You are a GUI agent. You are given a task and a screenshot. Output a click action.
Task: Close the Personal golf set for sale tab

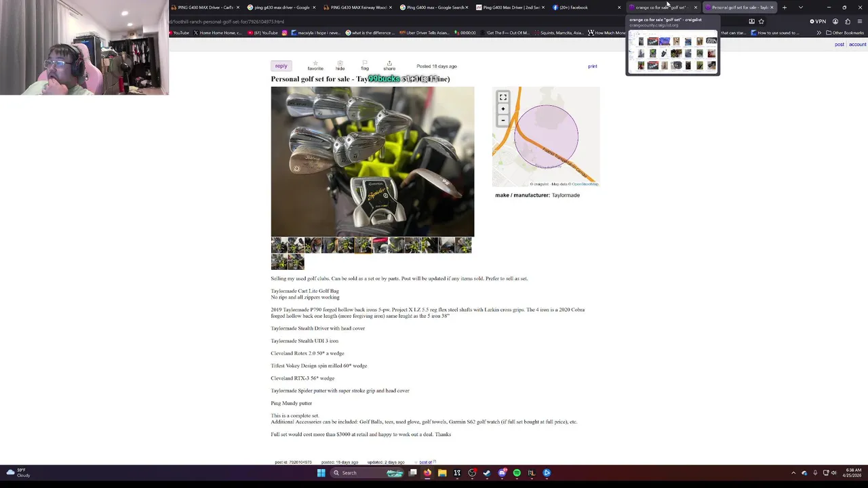772,7
